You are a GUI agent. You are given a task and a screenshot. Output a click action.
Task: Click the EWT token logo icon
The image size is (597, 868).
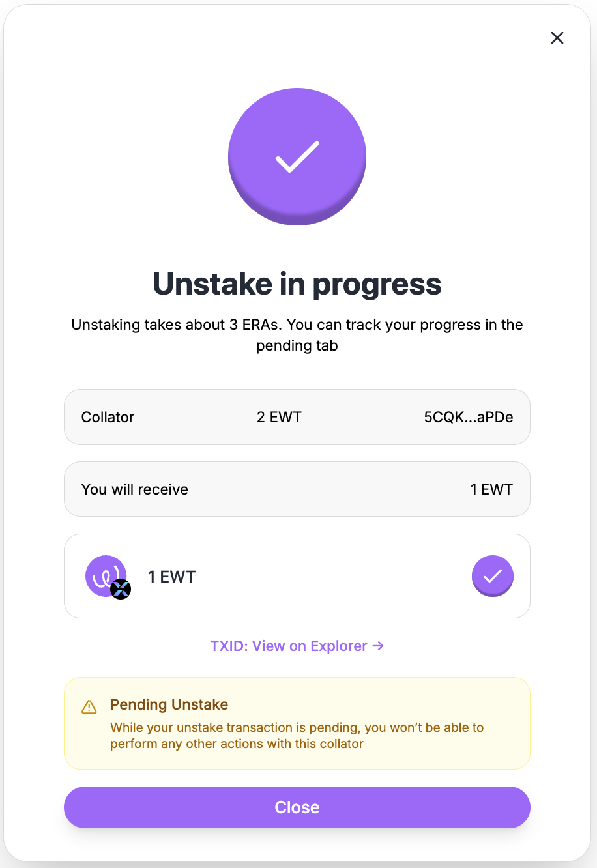pos(104,575)
